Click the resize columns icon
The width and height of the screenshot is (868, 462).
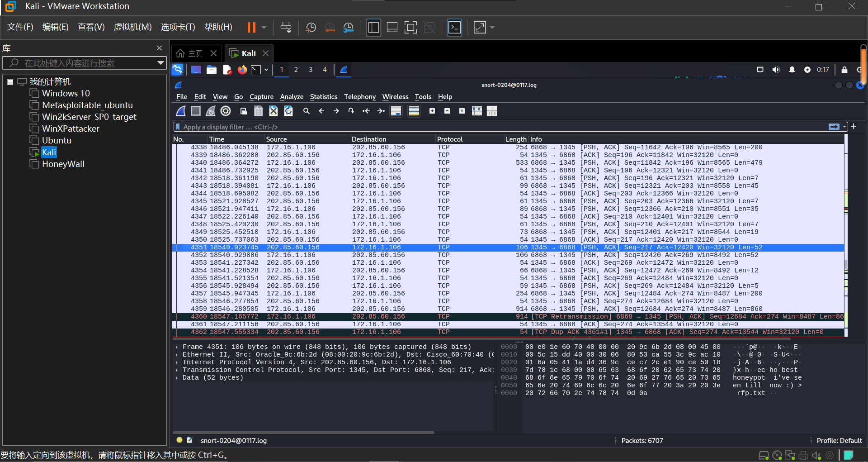pos(477,111)
